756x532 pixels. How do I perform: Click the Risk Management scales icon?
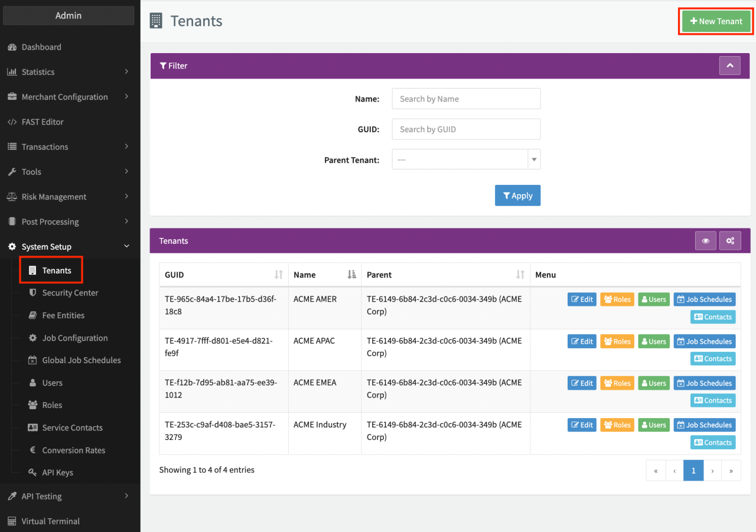click(x=12, y=197)
